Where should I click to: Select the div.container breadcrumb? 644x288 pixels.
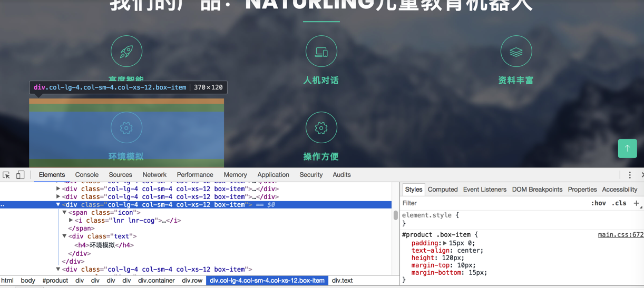point(157,281)
